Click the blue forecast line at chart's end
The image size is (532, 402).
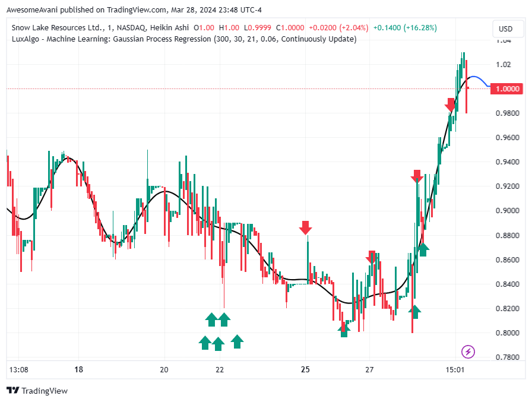coord(480,80)
